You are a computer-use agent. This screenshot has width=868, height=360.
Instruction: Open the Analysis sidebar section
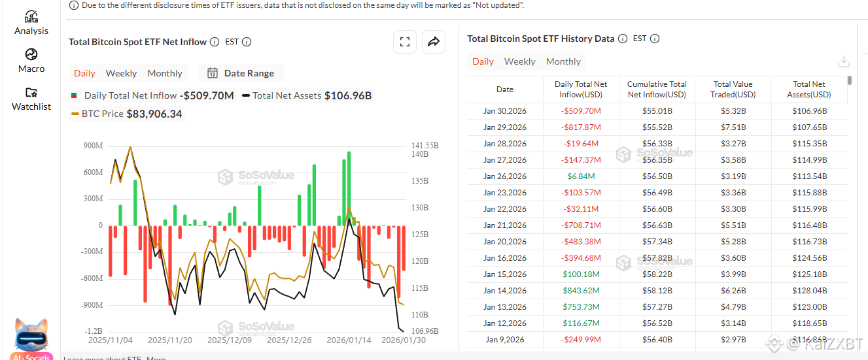point(31,23)
